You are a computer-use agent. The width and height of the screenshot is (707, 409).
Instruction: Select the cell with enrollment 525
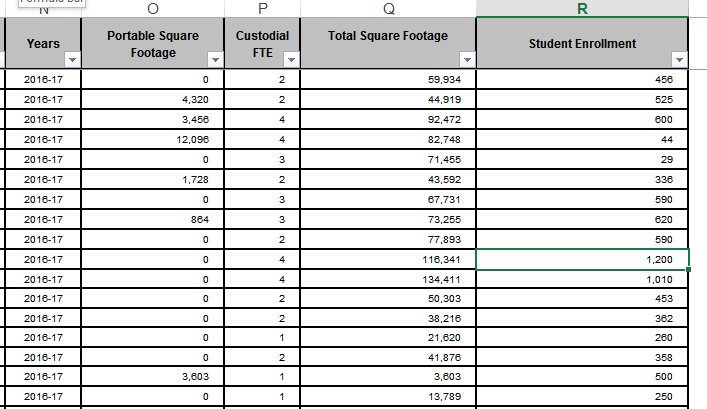tap(582, 100)
